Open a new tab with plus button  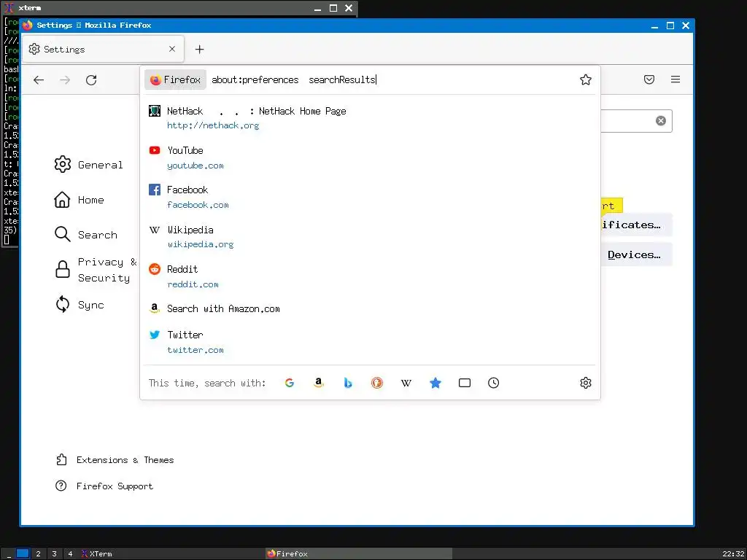coord(200,49)
